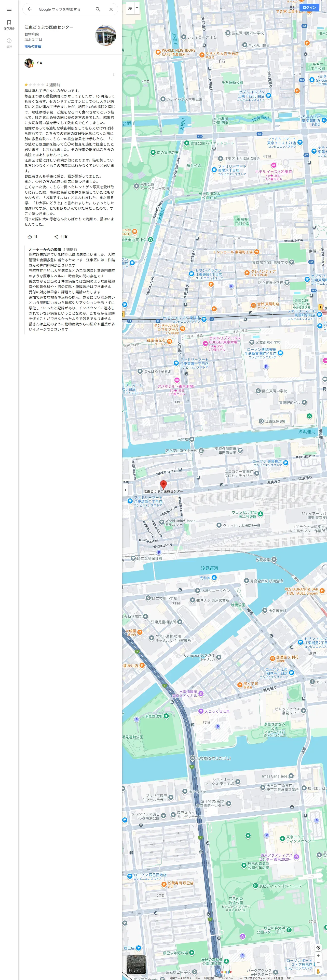Click the ログイン sign-in button

coord(309,7)
